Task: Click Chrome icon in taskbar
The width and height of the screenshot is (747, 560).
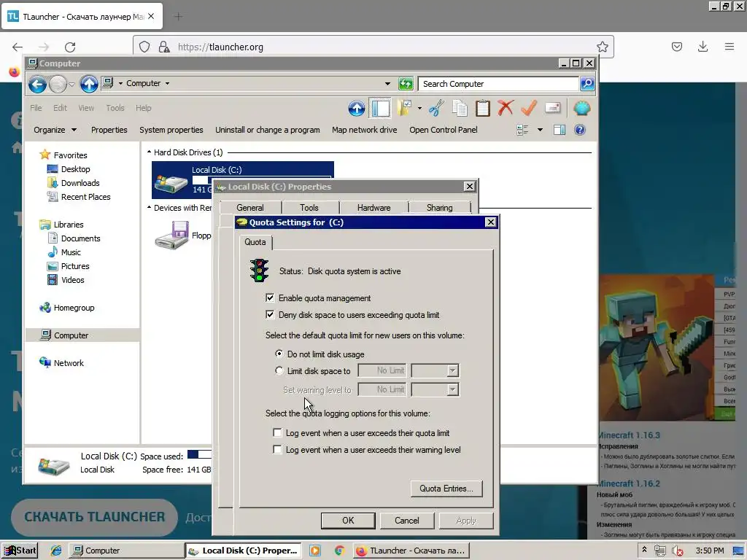Action: tap(339, 551)
